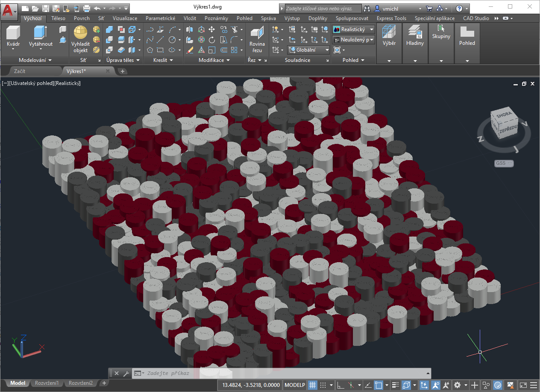The image size is (540, 392).
Task: Open the Neuložený pohled view dropdown
Action: pyautogui.click(x=354, y=40)
